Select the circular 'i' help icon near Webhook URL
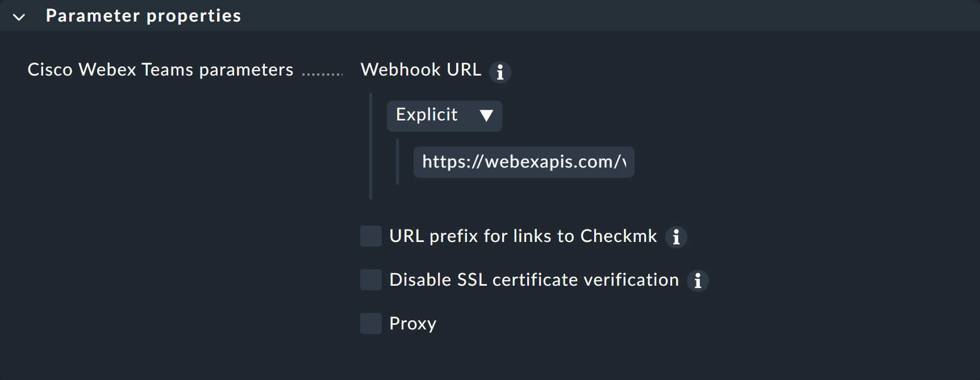The image size is (980, 380). [x=500, y=72]
